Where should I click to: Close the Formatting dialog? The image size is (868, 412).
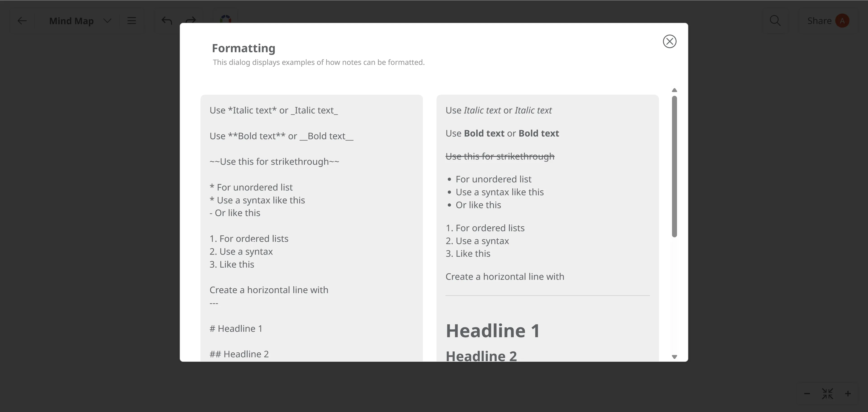670,41
